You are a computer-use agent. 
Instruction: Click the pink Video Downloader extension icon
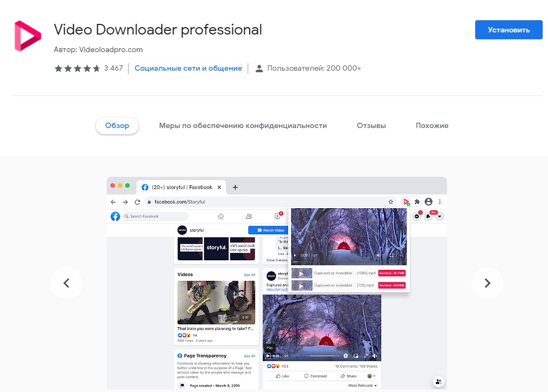pos(406,202)
